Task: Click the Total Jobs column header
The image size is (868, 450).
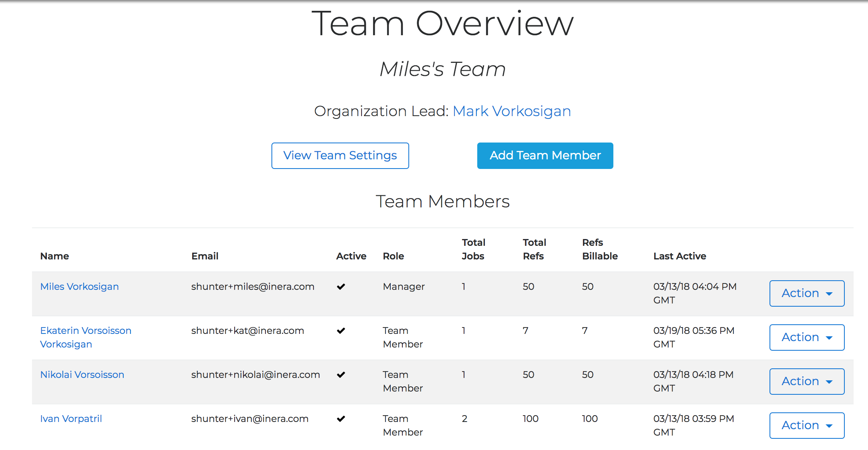Action: pos(473,249)
